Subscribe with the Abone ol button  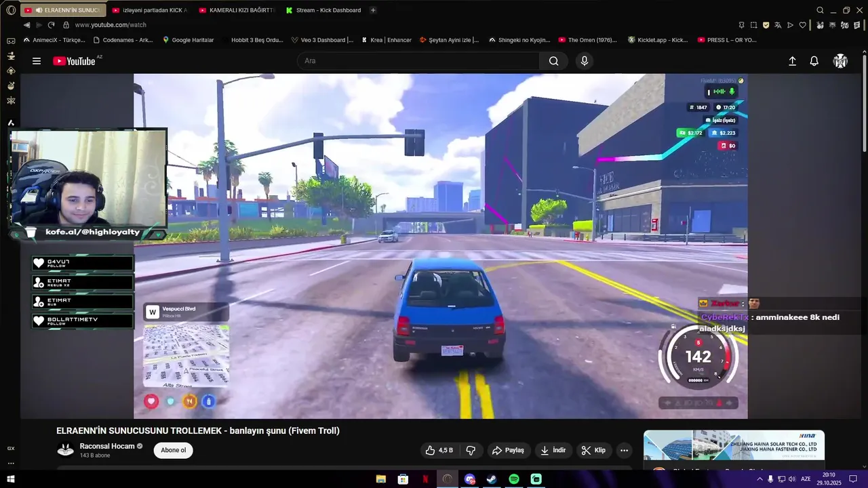click(173, 450)
